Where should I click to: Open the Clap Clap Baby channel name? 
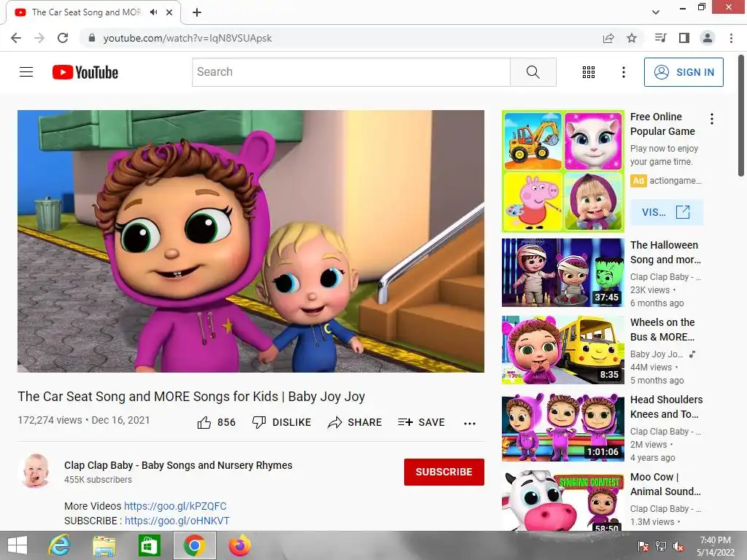178,465
